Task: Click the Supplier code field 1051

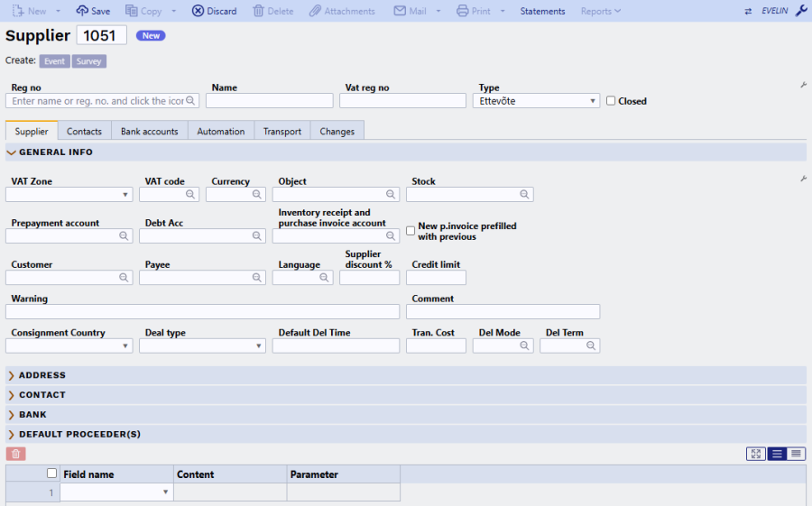Action: (101, 35)
